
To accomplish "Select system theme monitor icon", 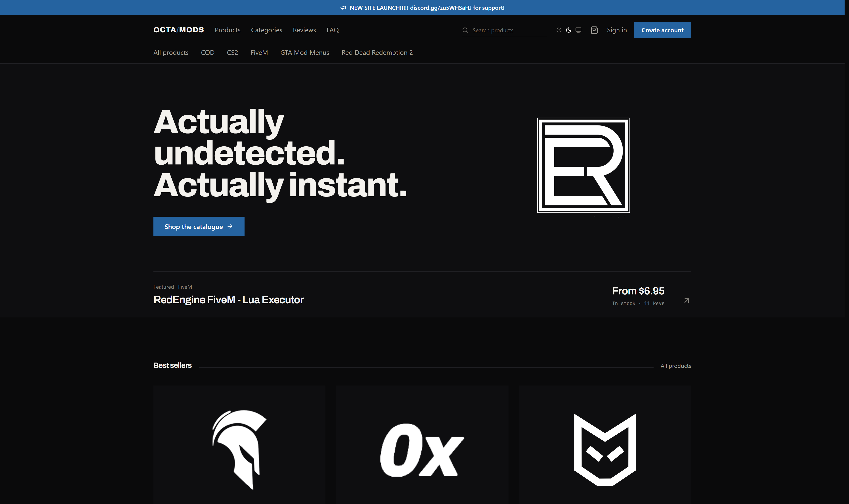I will pos(578,30).
